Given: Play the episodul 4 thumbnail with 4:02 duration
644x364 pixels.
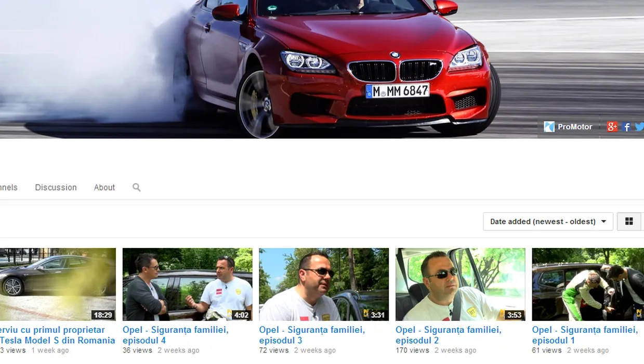Looking at the screenshot, I should (187, 284).
